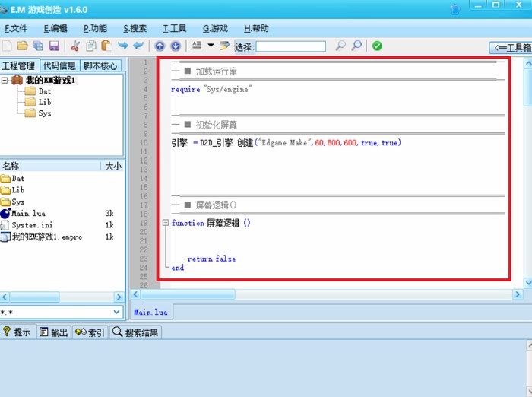Open the 工具箱 toolbox button
This screenshot has width=532, height=397.
(x=511, y=48)
